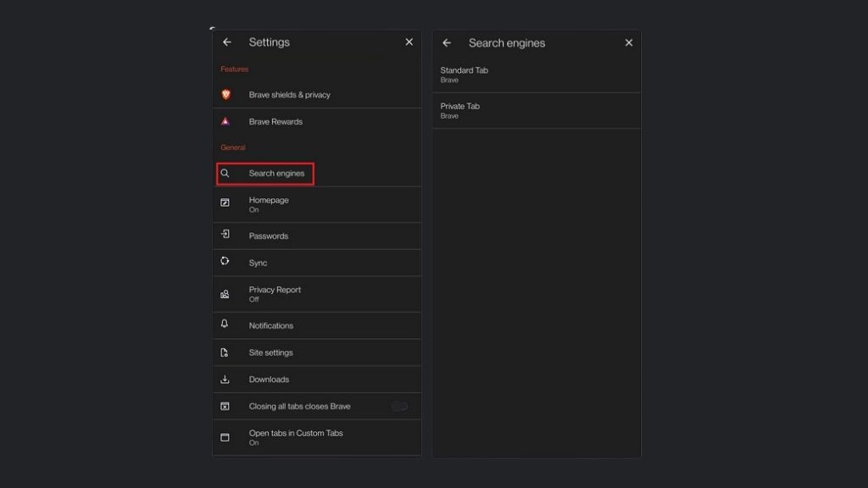
Task: Click the Sync circular arrows icon
Action: 225,261
